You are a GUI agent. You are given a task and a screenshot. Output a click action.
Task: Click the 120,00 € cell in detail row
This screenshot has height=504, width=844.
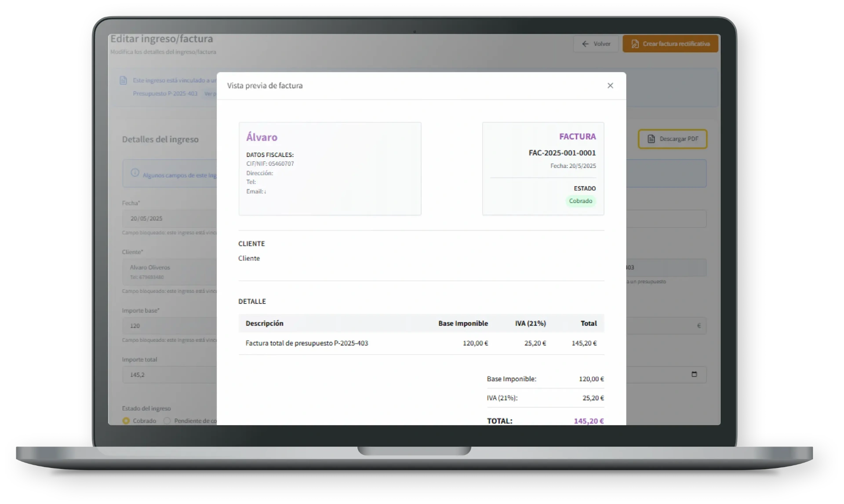click(476, 343)
